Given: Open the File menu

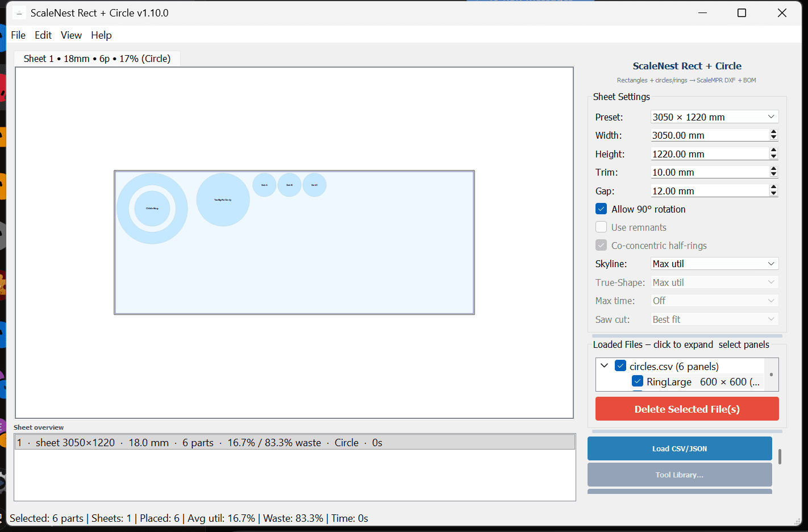Looking at the screenshot, I should click(x=18, y=35).
